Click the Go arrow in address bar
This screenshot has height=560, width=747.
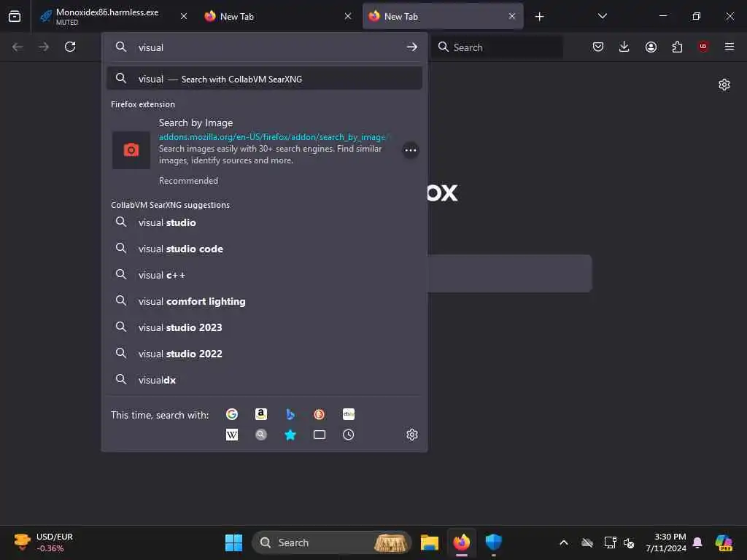[412, 47]
